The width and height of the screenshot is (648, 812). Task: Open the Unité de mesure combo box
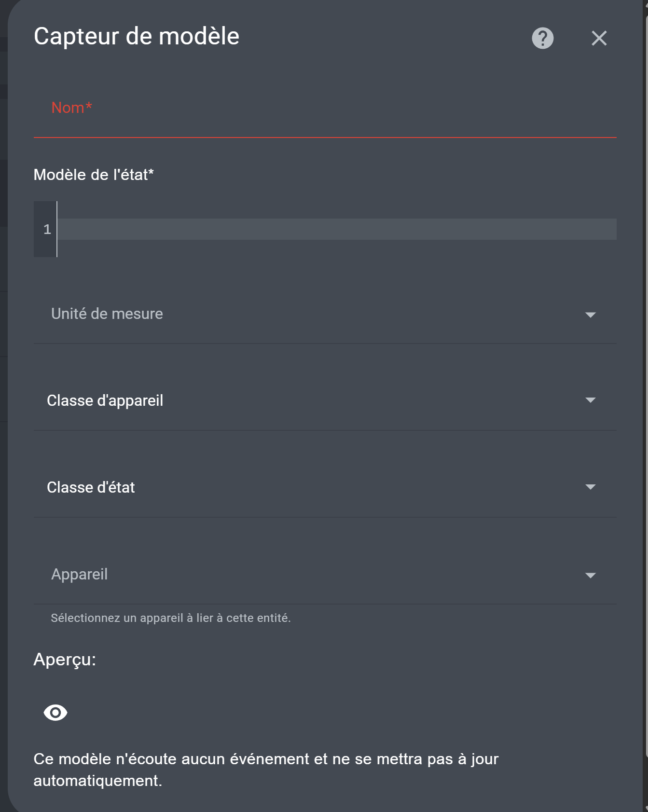[x=325, y=314]
